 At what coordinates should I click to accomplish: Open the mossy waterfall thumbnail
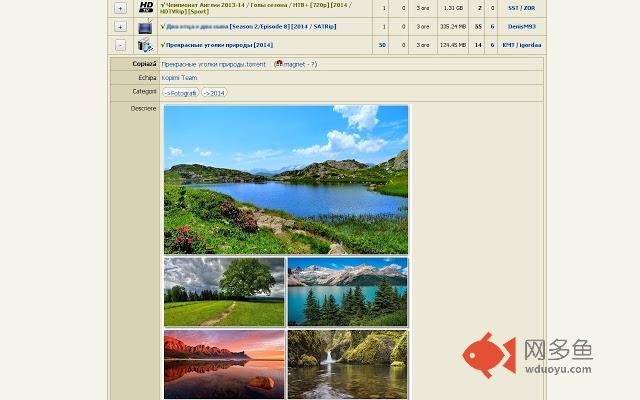coord(348,364)
